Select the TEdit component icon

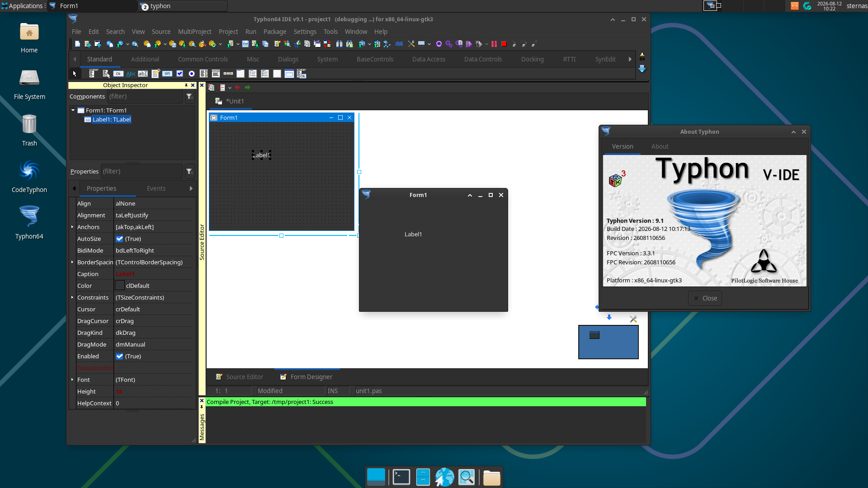143,74
